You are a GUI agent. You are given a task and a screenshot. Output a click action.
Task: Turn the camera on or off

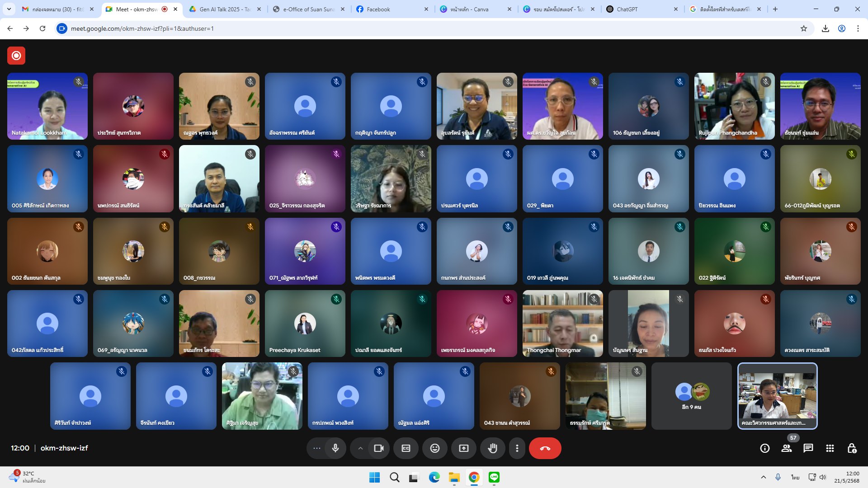click(379, 448)
